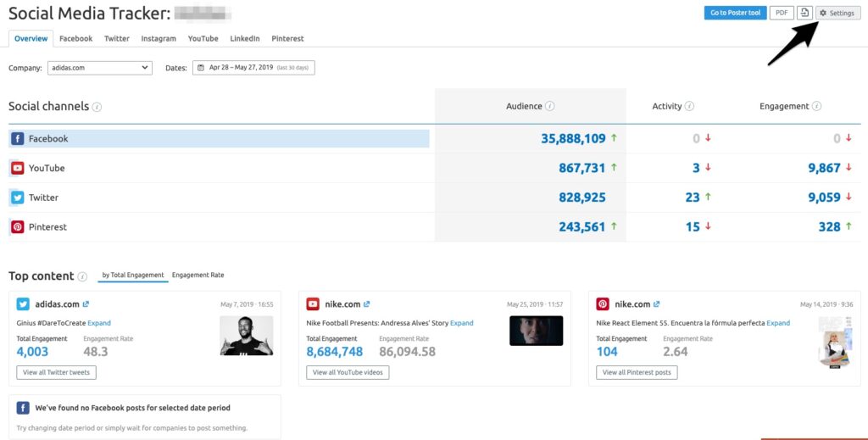Click View all YouTube videos button
The image size is (868, 440).
coord(348,372)
